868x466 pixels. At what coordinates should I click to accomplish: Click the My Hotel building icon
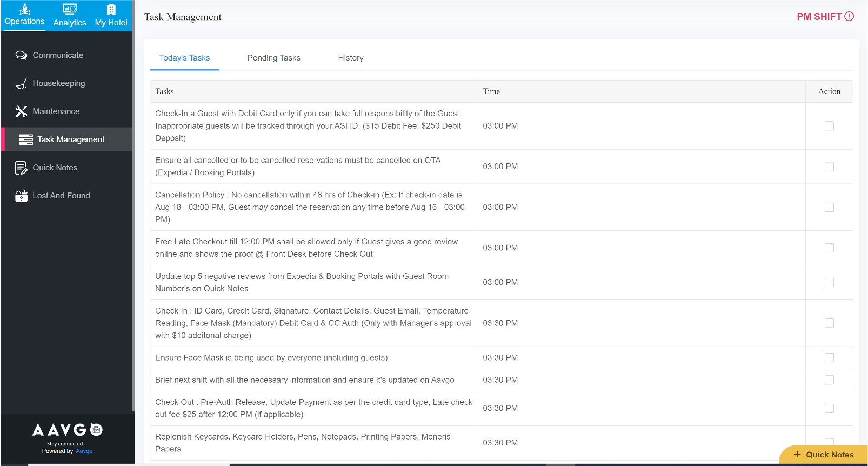pyautogui.click(x=111, y=9)
